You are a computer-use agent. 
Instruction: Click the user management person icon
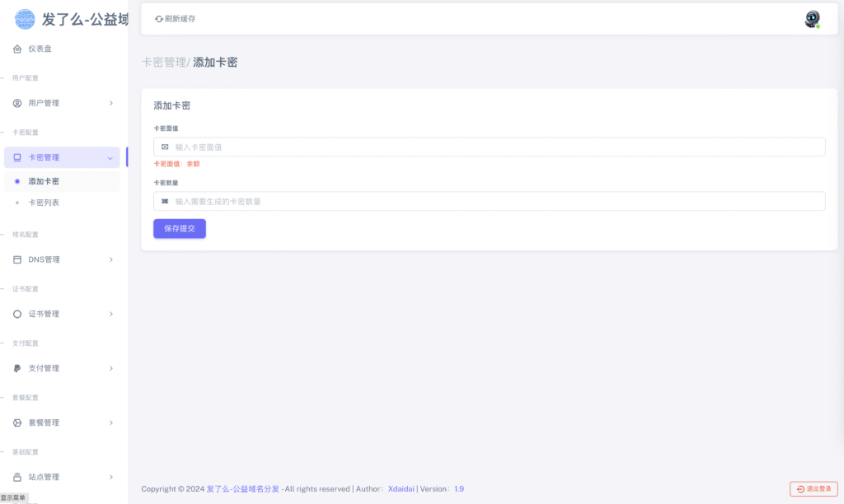pyautogui.click(x=17, y=103)
